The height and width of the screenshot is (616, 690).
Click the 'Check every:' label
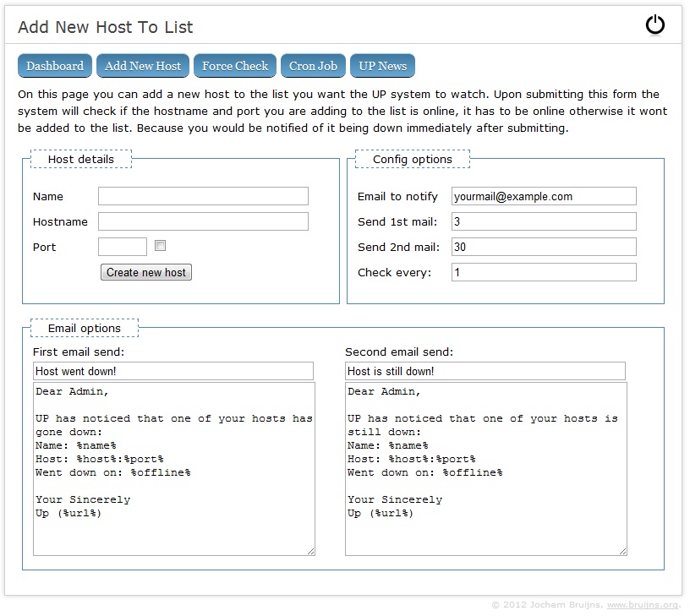(x=395, y=273)
